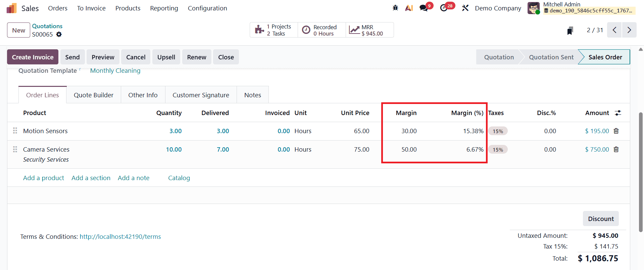
Task: Open the Products menu
Action: point(128,8)
